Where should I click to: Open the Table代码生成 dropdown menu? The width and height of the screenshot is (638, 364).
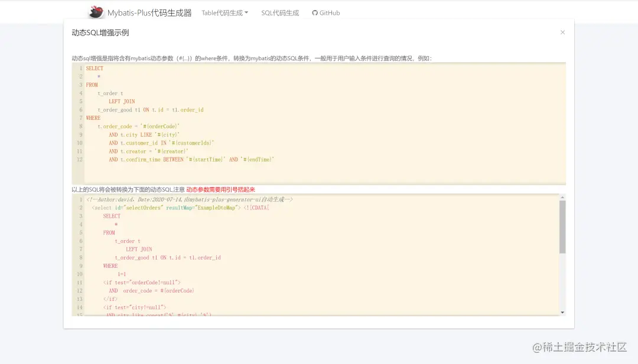(224, 13)
